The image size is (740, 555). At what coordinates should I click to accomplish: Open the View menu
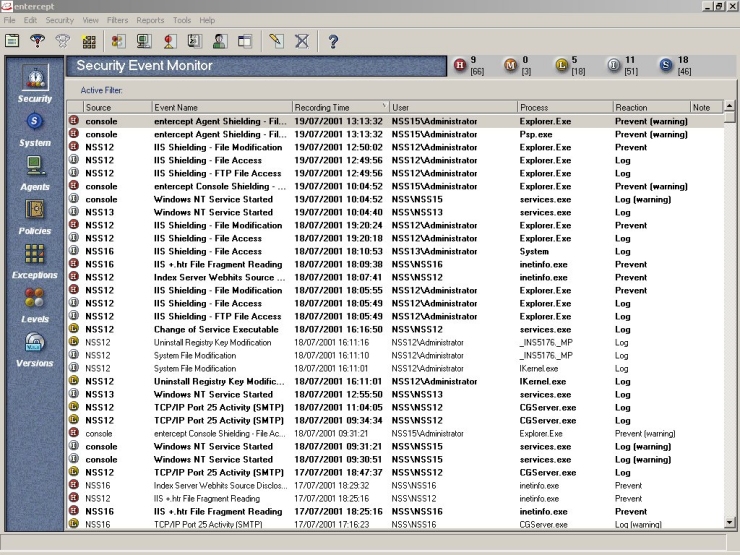90,20
